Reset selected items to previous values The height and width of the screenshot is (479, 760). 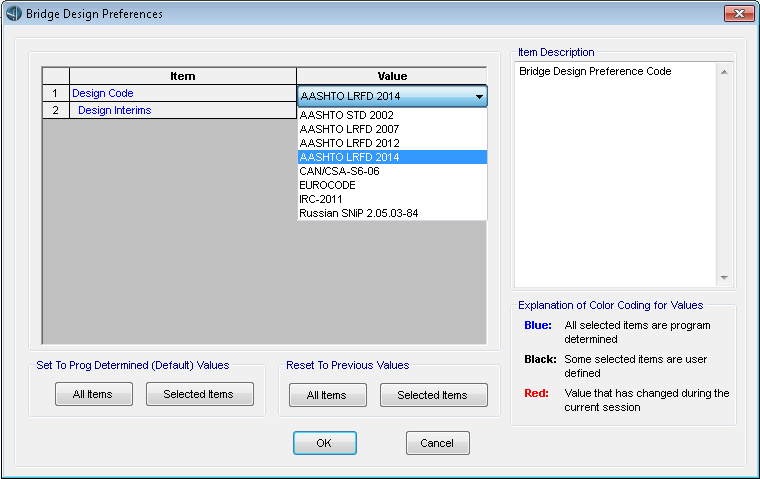[434, 395]
